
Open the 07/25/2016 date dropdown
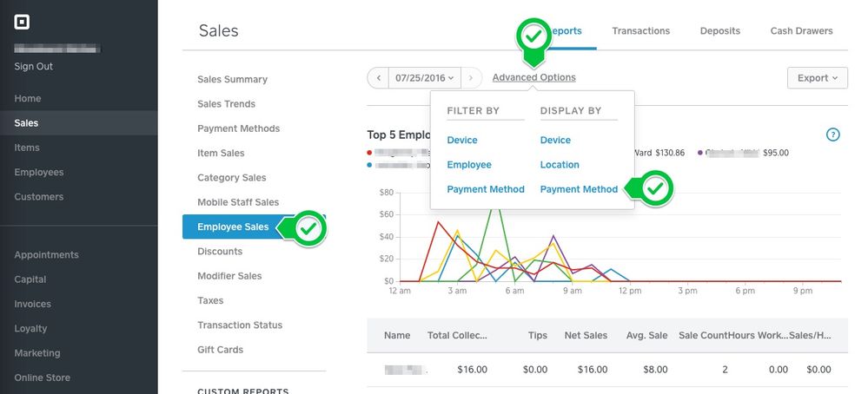[424, 78]
